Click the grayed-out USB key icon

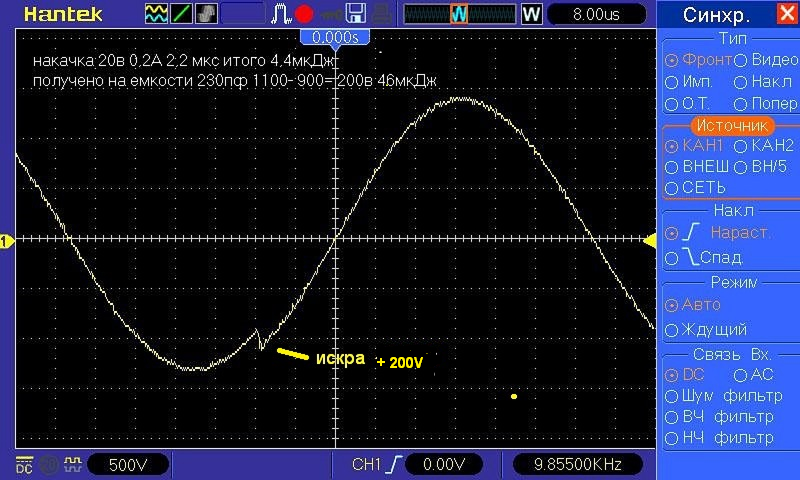click(x=331, y=15)
